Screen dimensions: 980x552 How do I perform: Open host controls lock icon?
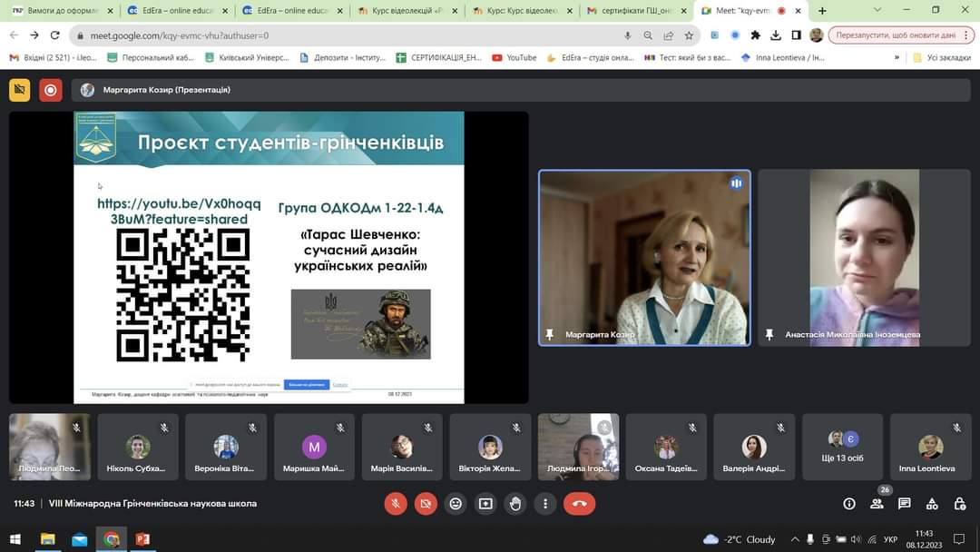pyautogui.click(x=960, y=503)
